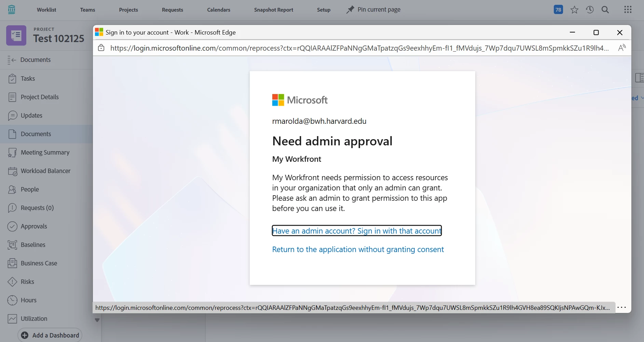This screenshot has width=644, height=342.
Task: Click the Baselines icon in sidebar
Action: click(x=12, y=245)
